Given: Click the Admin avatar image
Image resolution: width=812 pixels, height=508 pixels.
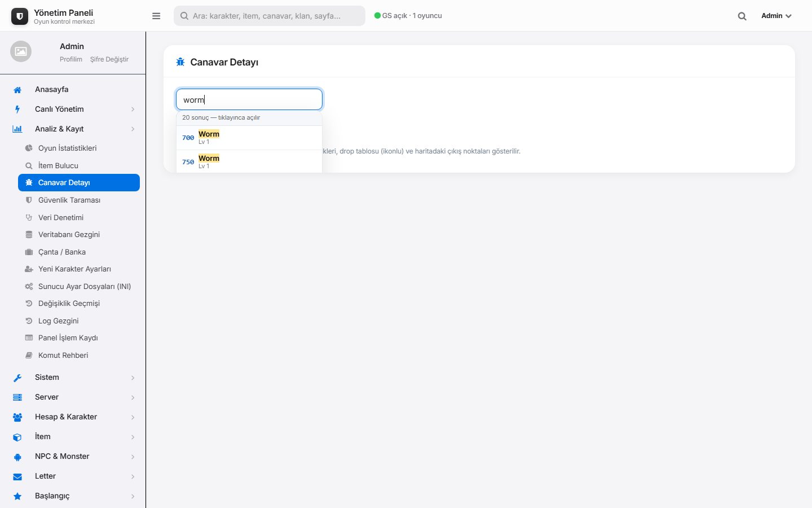Looking at the screenshot, I should tap(21, 51).
